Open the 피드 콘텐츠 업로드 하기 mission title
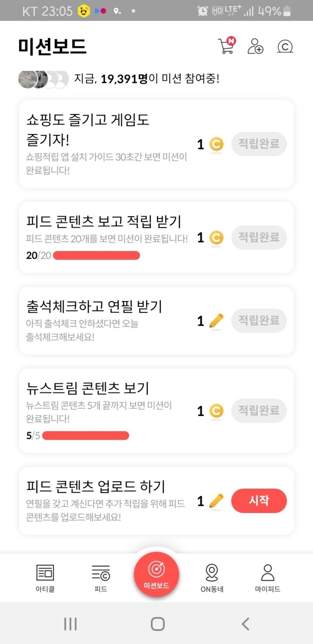 coord(96,486)
